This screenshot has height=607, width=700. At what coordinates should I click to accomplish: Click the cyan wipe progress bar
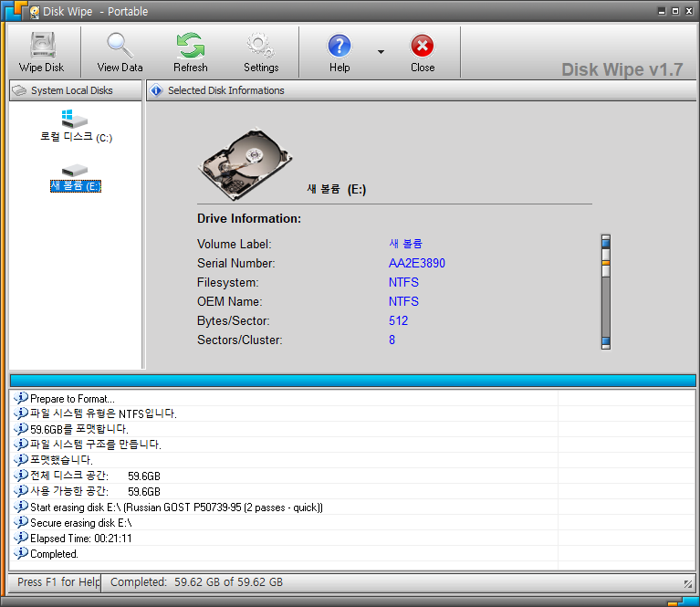[351, 381]
